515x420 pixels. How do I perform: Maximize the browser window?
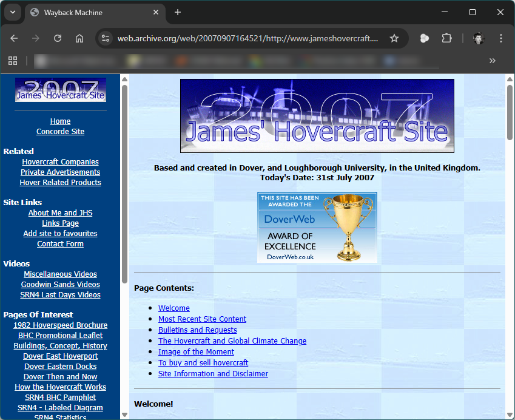473,12
